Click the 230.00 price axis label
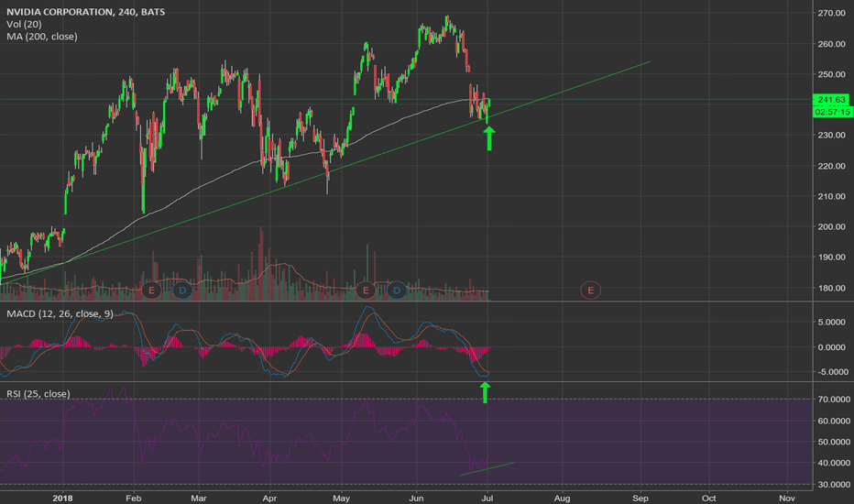The width and height of the screenshot is (854, 504). [832, 135]
